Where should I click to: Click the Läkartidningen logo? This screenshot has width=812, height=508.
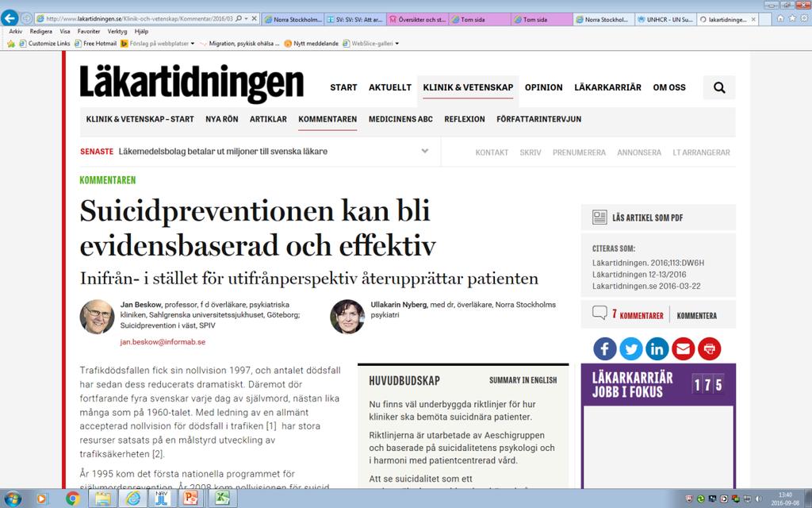tap(192, 83)
